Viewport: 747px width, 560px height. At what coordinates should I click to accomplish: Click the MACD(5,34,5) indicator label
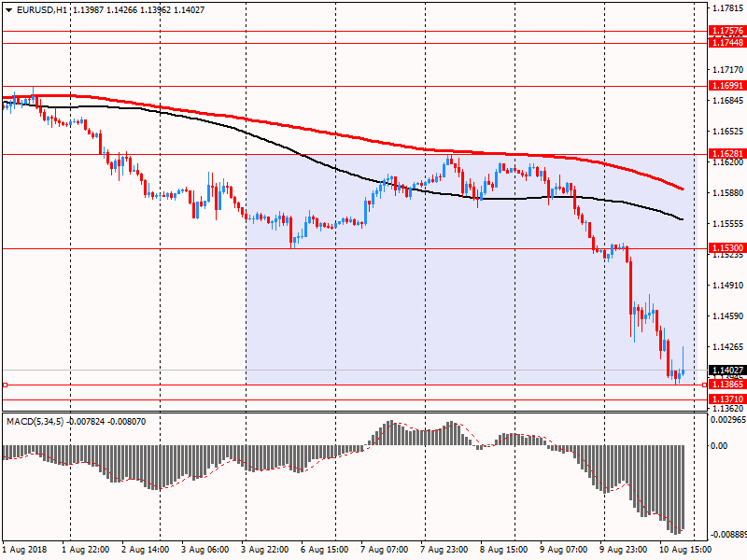point(35,422)
